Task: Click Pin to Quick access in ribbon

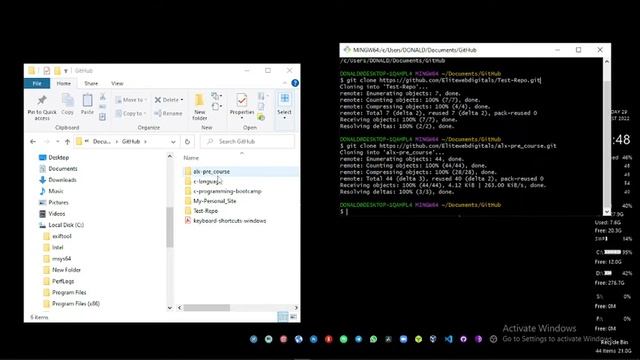Action: [x=42, y=107]
